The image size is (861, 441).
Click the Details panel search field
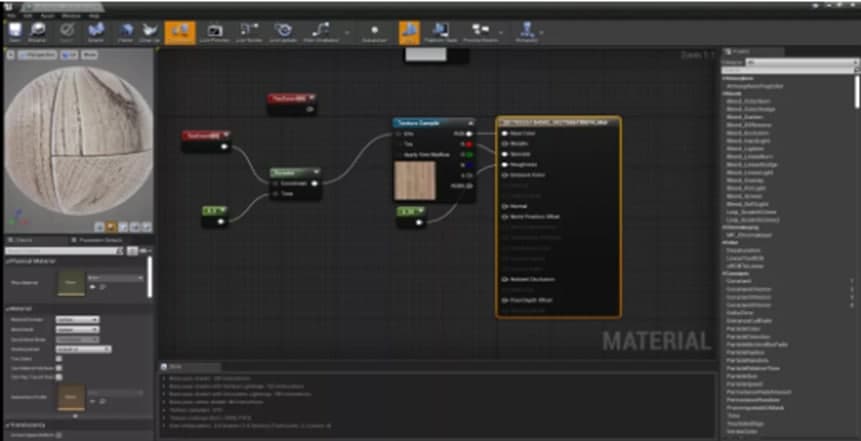[x=64, y=251]
